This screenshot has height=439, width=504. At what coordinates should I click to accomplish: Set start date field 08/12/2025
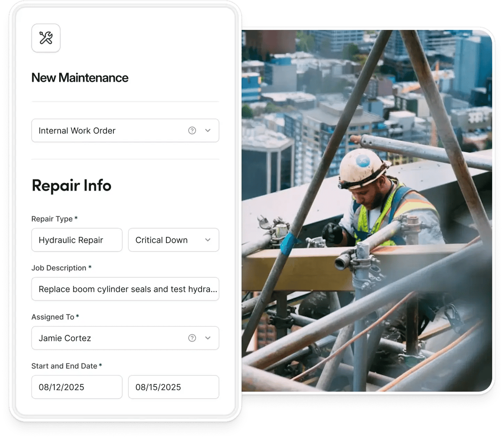[77, 387]
